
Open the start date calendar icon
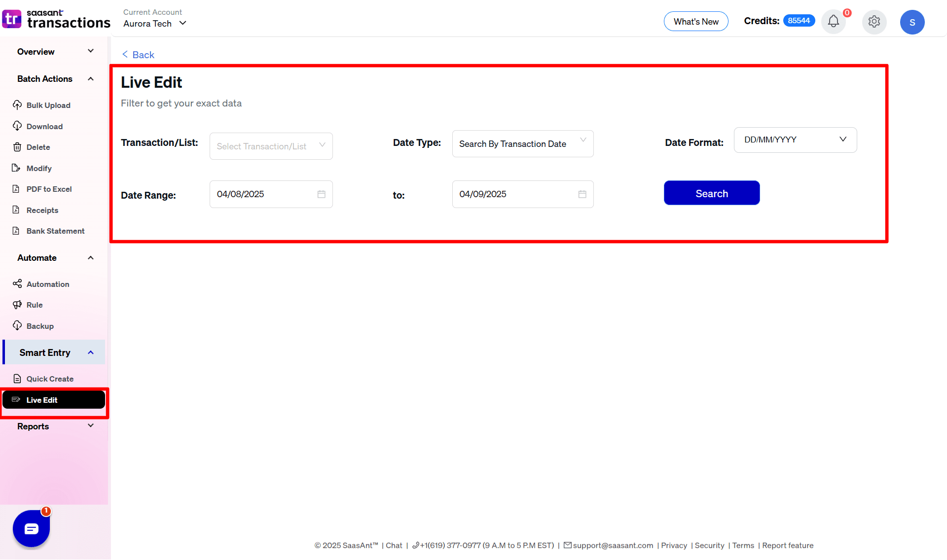point(322,194)
